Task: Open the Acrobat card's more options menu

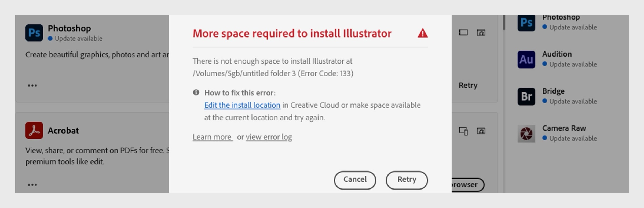Action: pos(32,185)
